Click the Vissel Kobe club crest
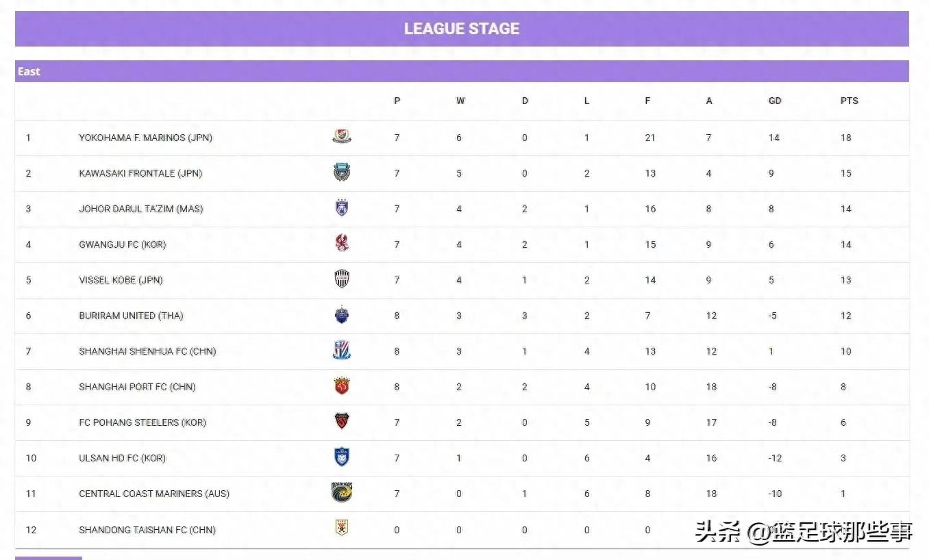Screen dimensions: 929x560 pos(342,279)
